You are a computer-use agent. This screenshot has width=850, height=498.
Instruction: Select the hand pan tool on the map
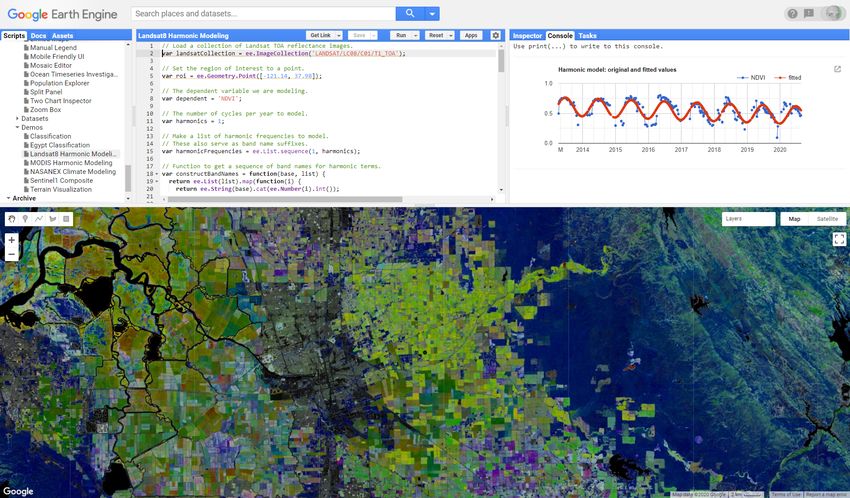point(11,219)
